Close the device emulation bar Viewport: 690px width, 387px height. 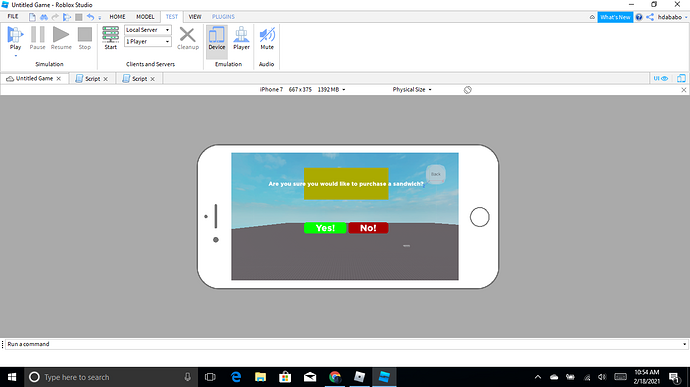(684, 90)
